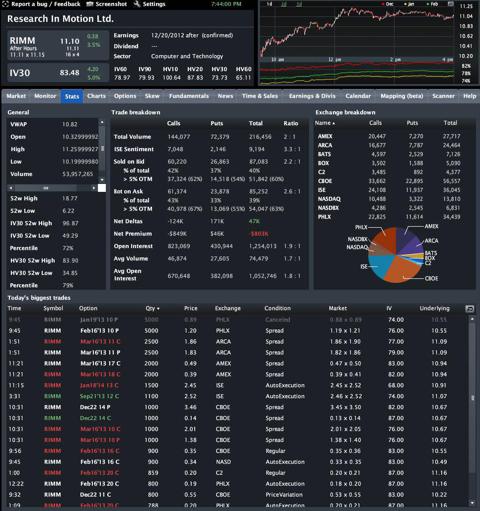Go to the Scanner tab
Screen dimensions: 480x511
443,96
